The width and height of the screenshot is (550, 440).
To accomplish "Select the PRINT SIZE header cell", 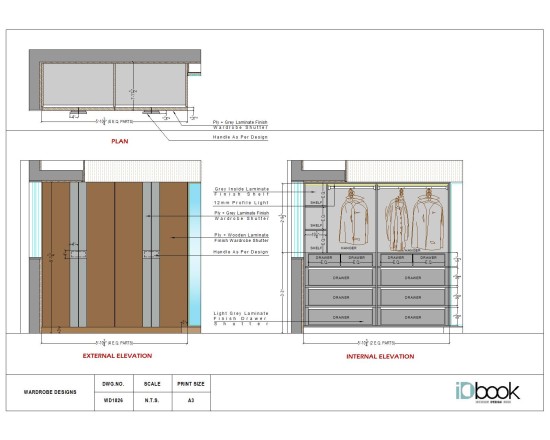I will (x=191, y=384).
